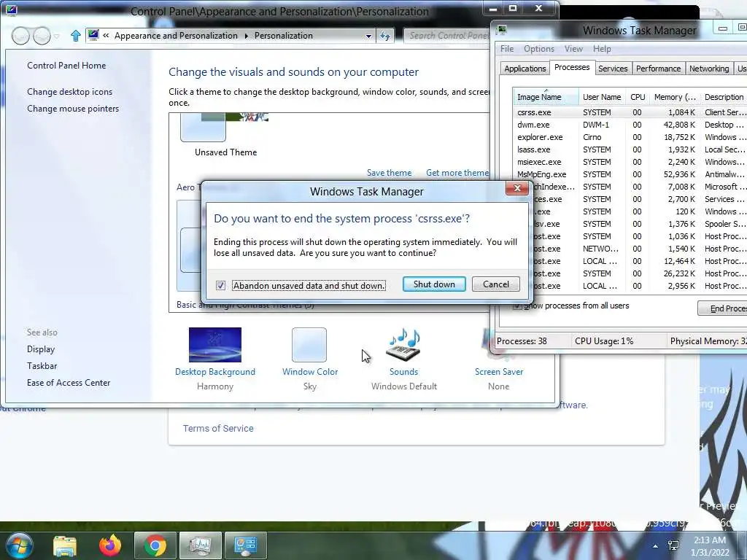Switch to the Services tab
Screen dimensions: 747x560
click(x=613, y=69)
